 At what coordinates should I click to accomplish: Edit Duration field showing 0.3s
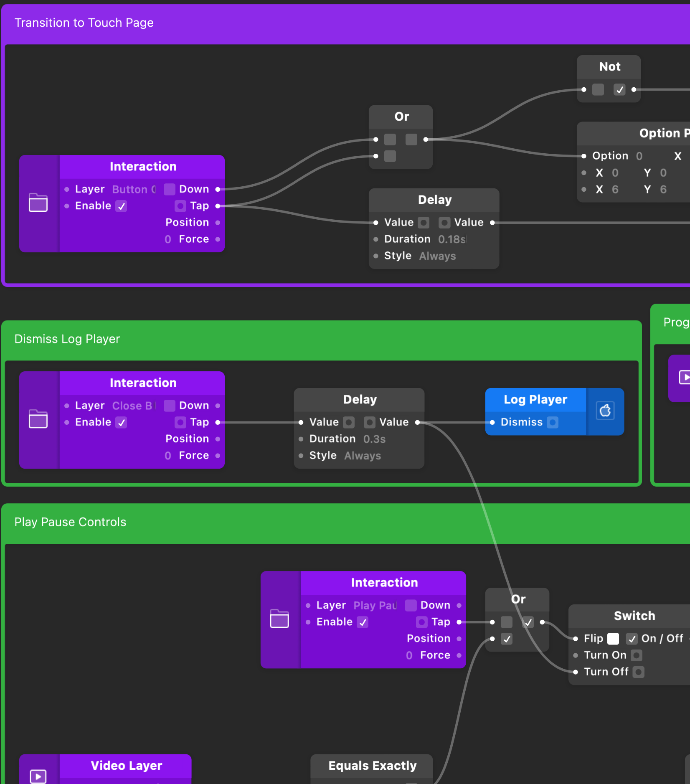[374, 439]
